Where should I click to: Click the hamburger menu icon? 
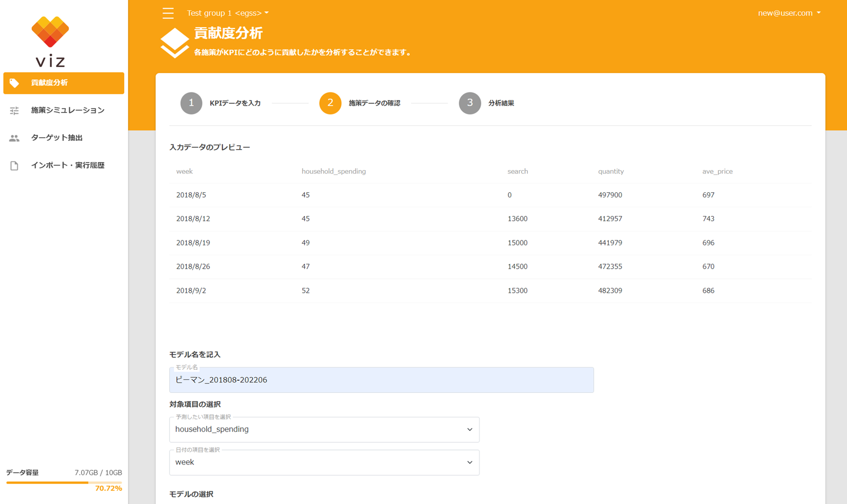(168, 13)
